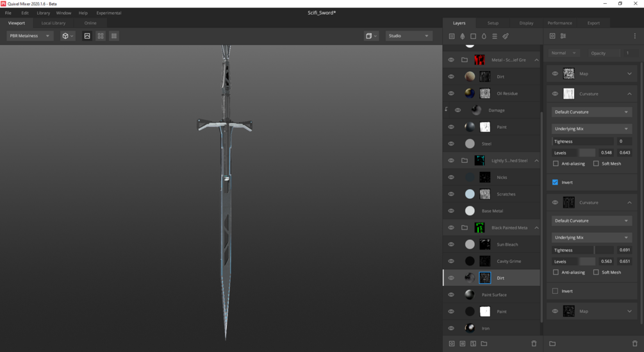Image resolution: width=644 pixels, height=352 pixels.
Task: Open the Studio environment dropdown
Action: (x=409, y=36)
